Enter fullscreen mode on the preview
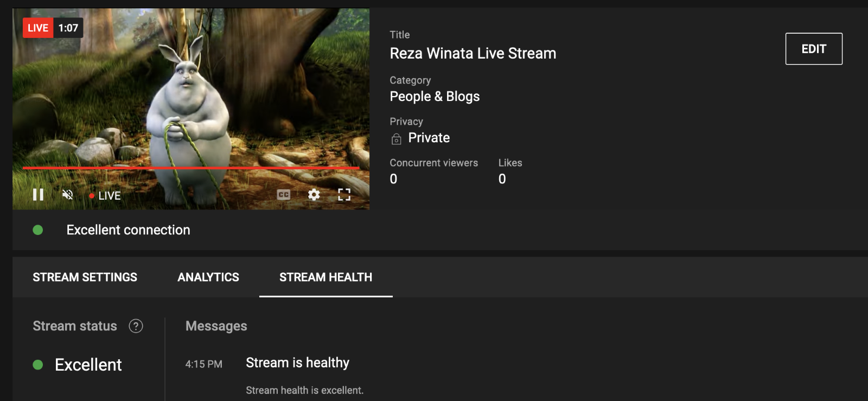 tap(344, 195)
